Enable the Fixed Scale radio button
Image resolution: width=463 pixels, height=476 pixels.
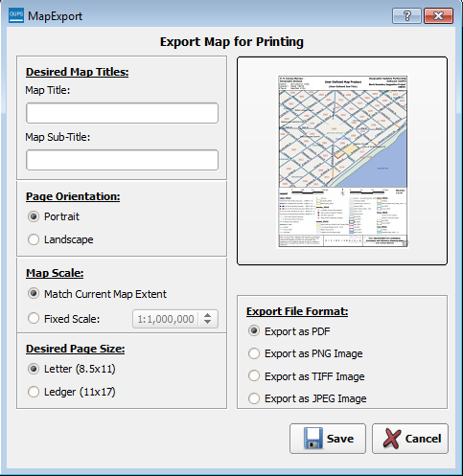[x=63, y=319]
